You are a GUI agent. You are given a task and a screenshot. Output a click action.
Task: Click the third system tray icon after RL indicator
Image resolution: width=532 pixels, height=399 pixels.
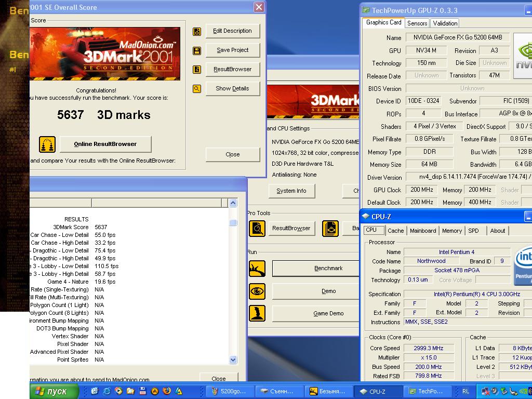504,392
